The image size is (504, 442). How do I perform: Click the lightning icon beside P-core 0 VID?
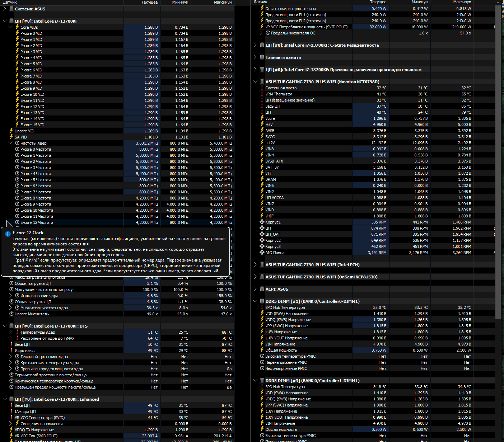coord(17,33)
